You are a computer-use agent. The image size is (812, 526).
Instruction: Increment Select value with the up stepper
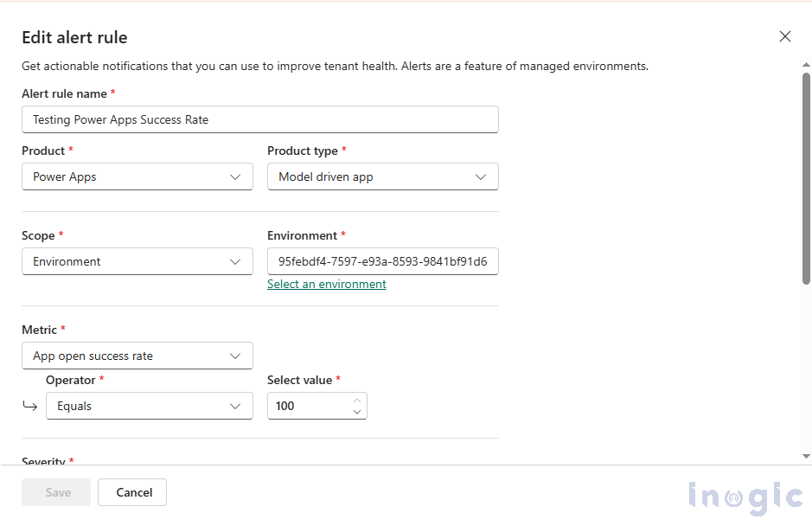357,401
